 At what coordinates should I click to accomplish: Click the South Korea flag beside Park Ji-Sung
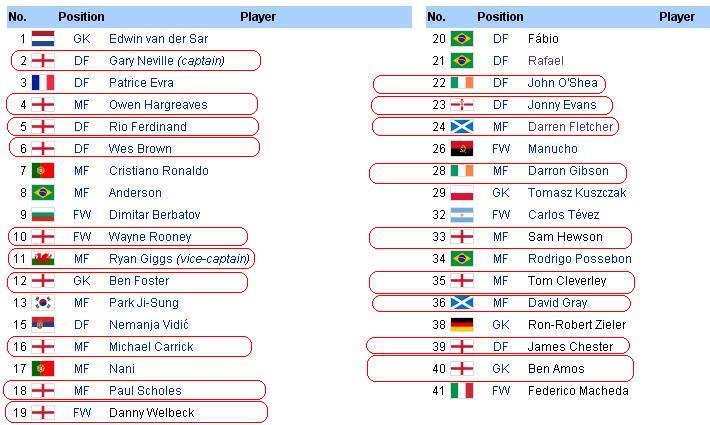(43, 303)
